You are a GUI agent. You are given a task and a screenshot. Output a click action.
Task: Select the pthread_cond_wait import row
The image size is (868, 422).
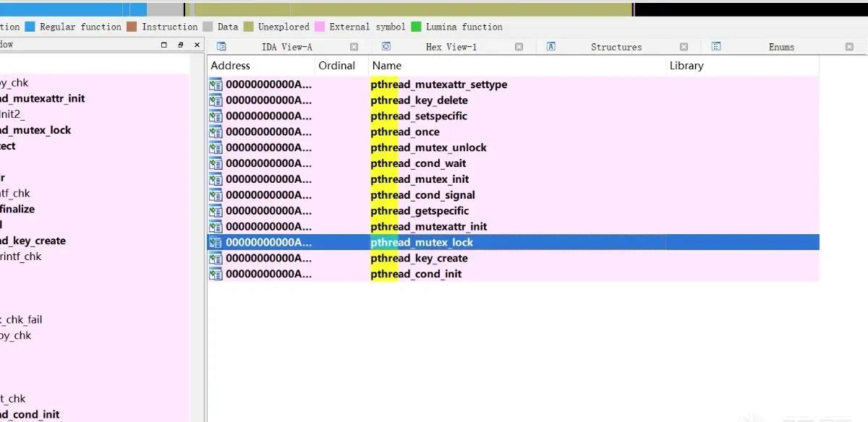tap(514, 164)
